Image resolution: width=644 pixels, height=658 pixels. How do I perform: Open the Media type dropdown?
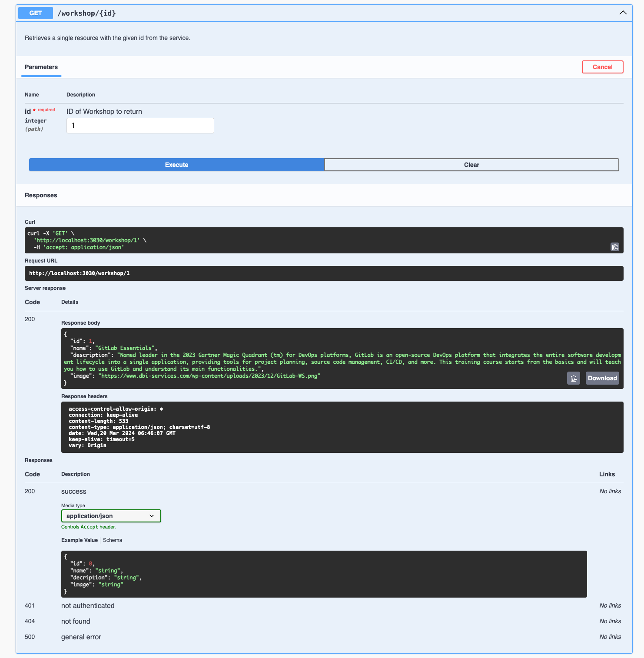111,516
